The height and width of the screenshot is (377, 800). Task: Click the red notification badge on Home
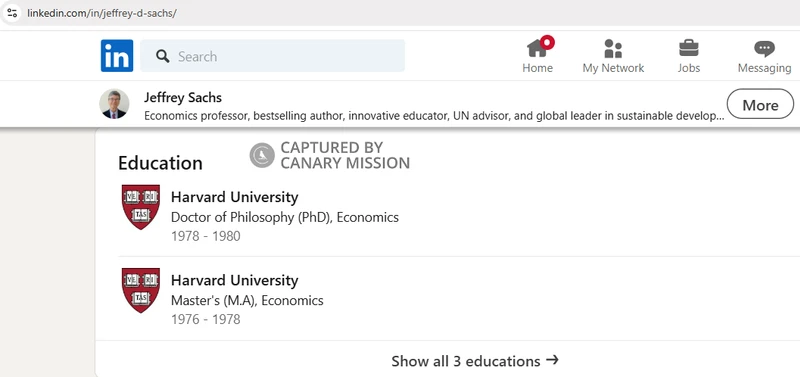547,42
